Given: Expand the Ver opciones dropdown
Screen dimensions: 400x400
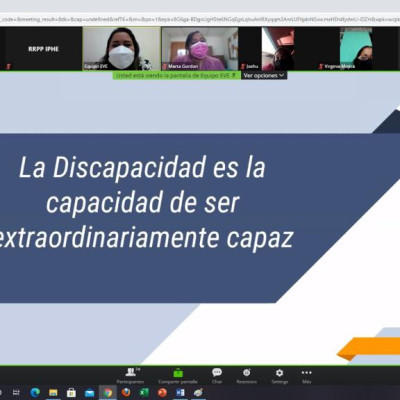Looking at the screenshot, I should coord(264,76).
